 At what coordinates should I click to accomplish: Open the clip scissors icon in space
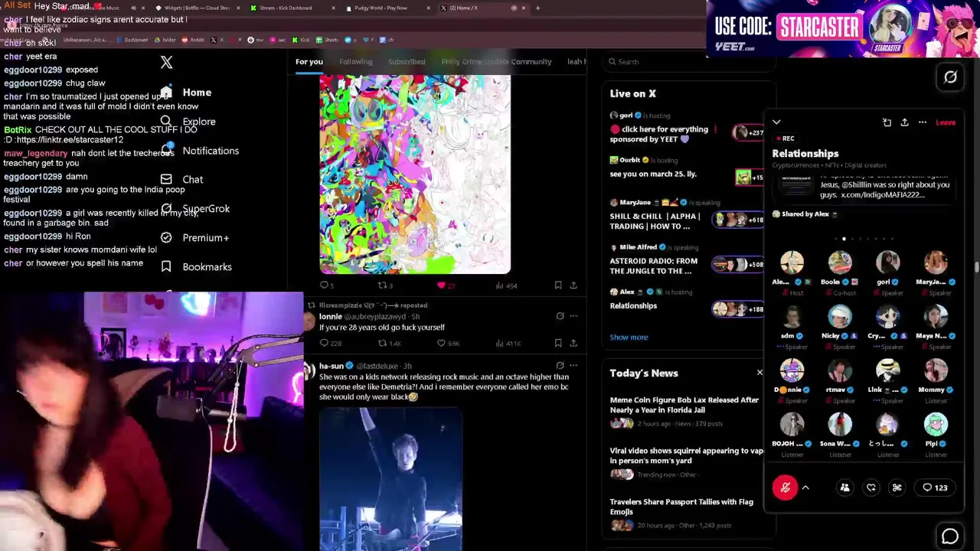[897, 487]
